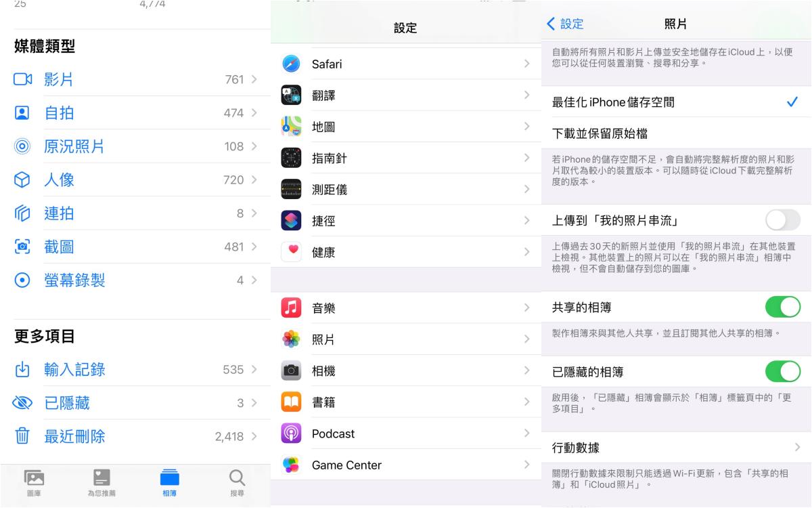Image resolution: width=812 pixels, height=508 pixels.
Task: Open the Music (音樂) icon
Action: [291, 308]
